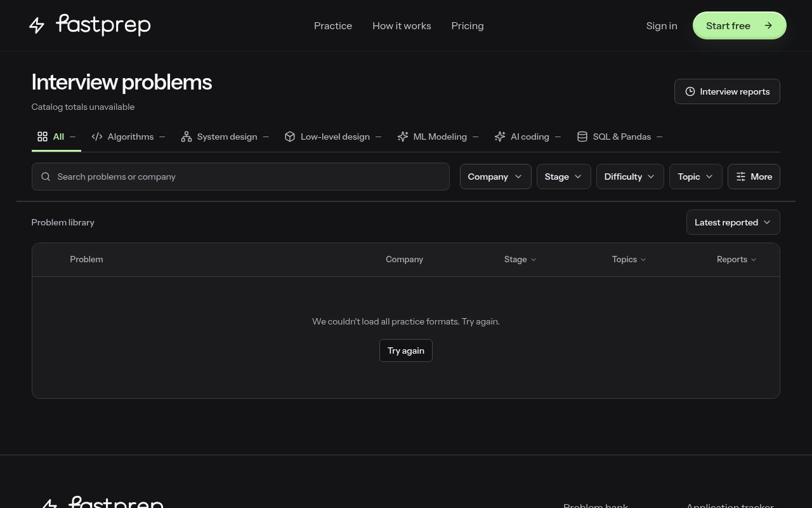Open the Company filter dropdown
Viewport: 812px width, 508px height.
point(495,177)
